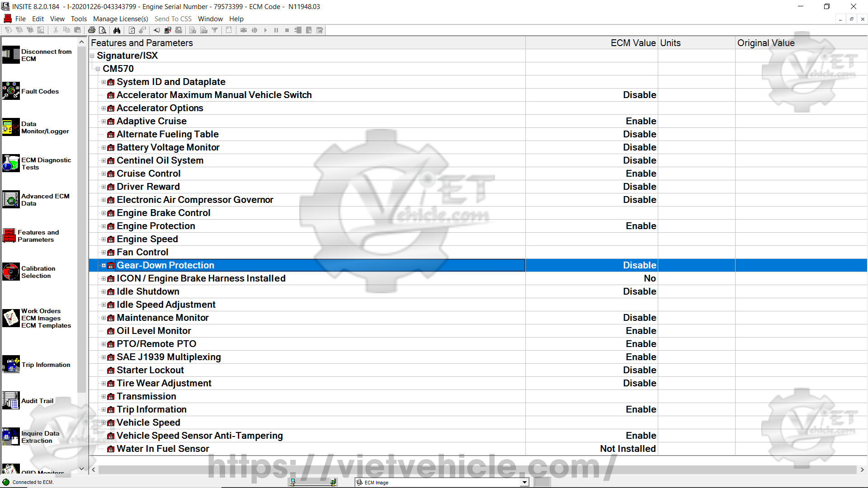Open the Tools menu

(79, 19)
